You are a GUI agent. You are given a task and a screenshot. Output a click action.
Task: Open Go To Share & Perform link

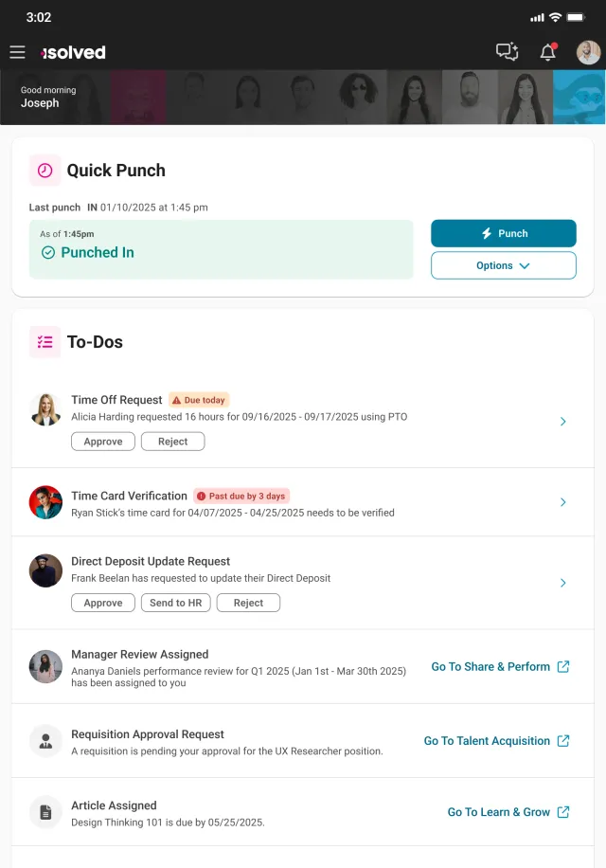tap(500, 666)
